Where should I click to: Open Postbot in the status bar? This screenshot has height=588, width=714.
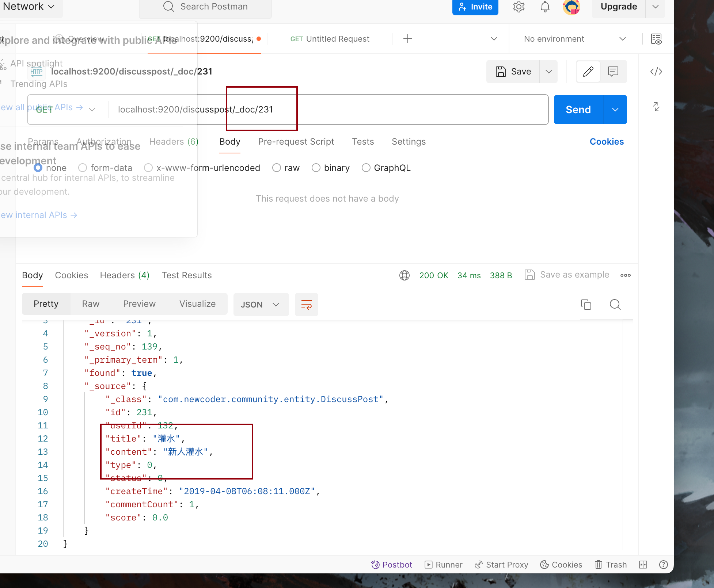coord(391,565)
